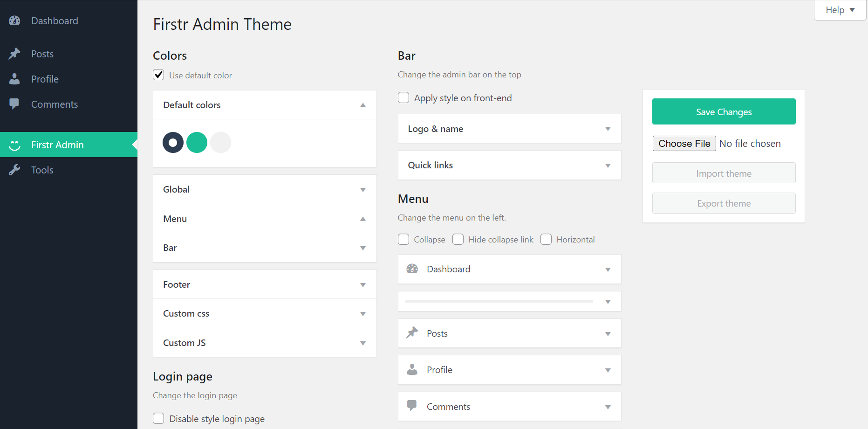Check the Horizontal menu option

pos(546,239)
